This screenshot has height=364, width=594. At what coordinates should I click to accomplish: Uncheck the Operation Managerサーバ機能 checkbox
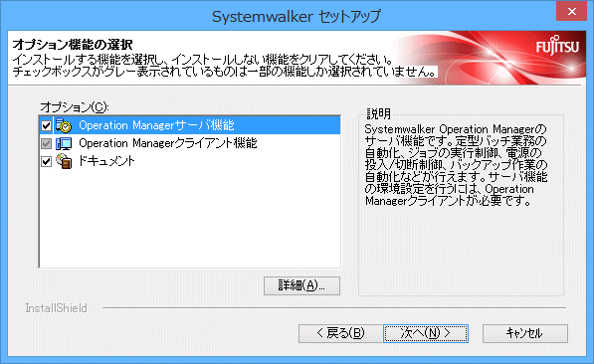[46, 125]
